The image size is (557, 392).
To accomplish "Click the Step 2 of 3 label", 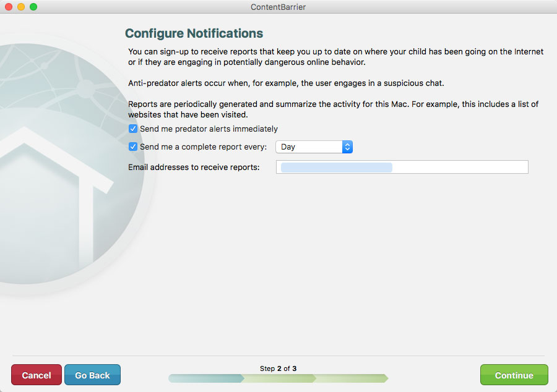I will (x=278, y=369).
